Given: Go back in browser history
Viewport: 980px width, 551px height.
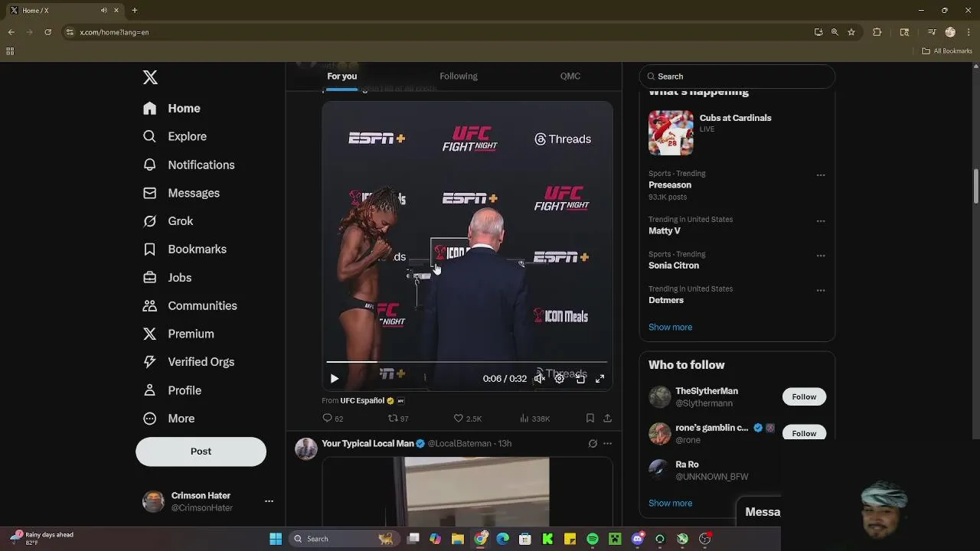Looking at the screenshot, I should click(11, 32).
